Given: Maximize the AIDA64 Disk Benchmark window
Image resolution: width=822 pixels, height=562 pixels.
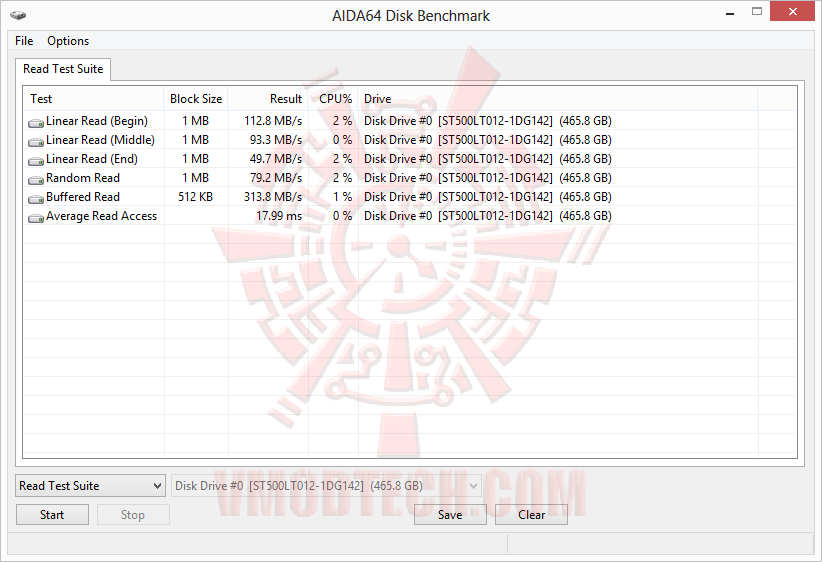Looking at the screenshot, I should click(x=756, y=12).
